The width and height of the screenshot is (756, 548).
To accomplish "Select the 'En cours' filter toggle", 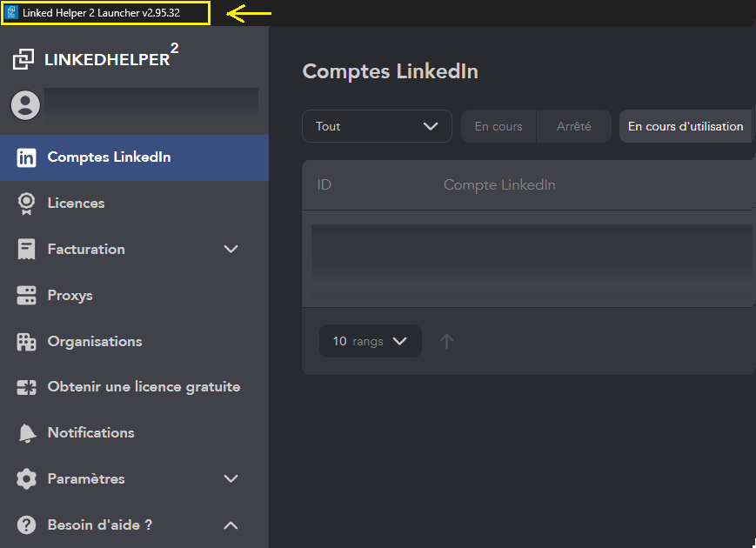I will 498,126.
